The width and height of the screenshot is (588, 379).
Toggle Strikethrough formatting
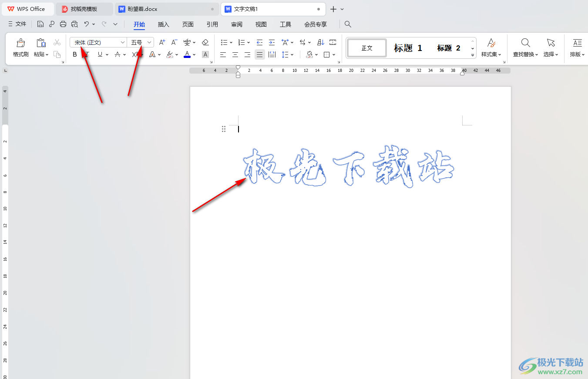point(118,54)
